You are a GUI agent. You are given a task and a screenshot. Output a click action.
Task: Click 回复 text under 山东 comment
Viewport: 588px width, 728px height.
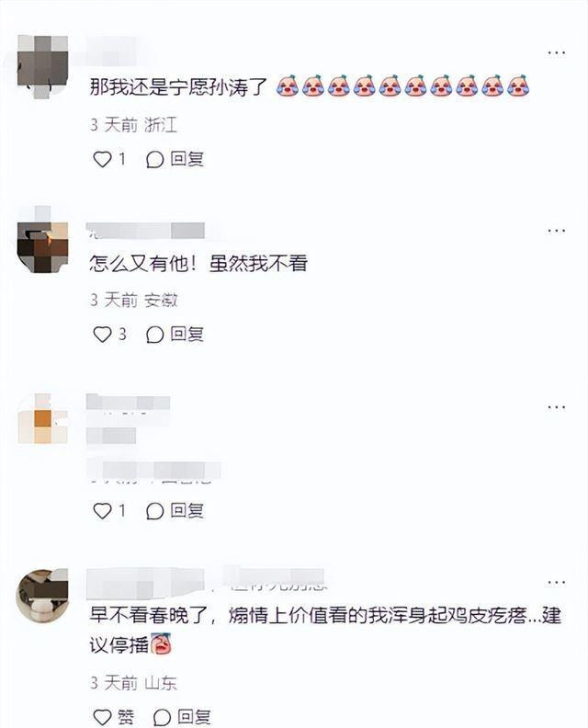pyautogui.click(x=194, y=717)
